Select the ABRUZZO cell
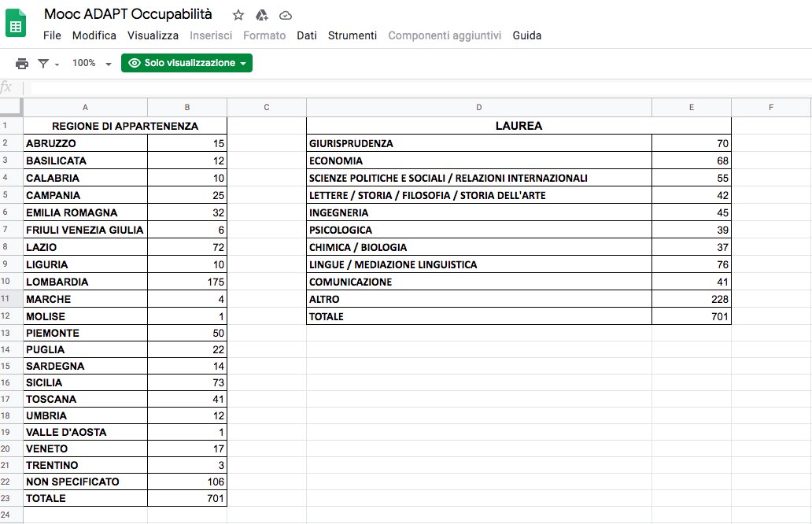 (86, 143)
